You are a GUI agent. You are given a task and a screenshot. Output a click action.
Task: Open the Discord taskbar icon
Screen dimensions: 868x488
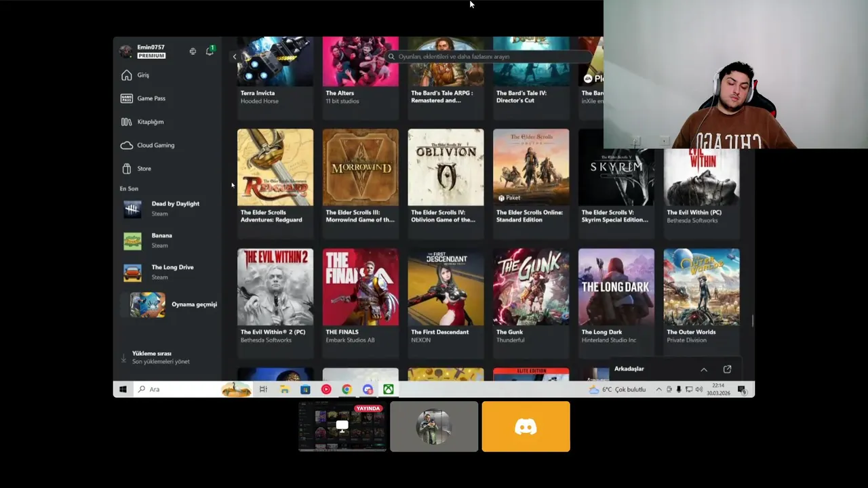(x=368, y=389)
